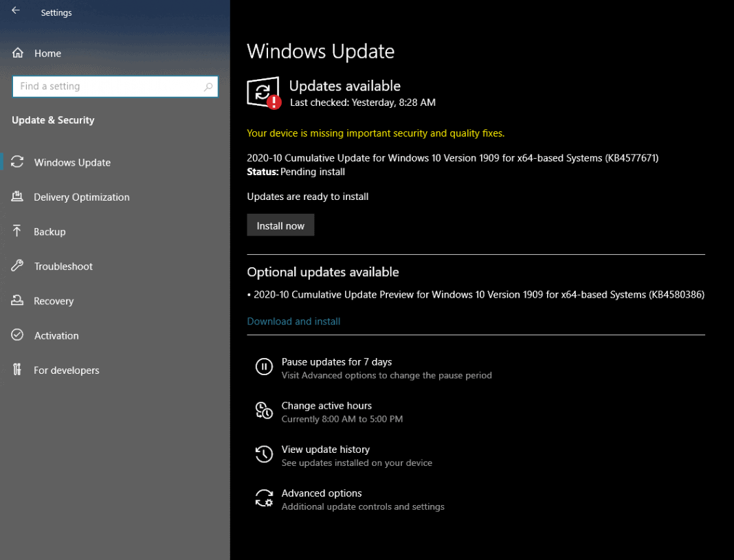Select Change active hours
This screenshot has width=734, height=560.
click(326, 405)
